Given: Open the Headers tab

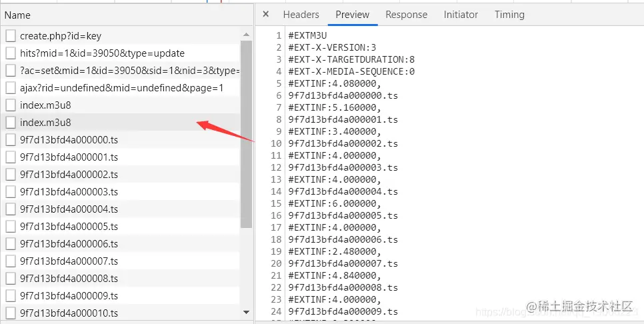Looking at the screenshot, I should (x=301, y=15).
